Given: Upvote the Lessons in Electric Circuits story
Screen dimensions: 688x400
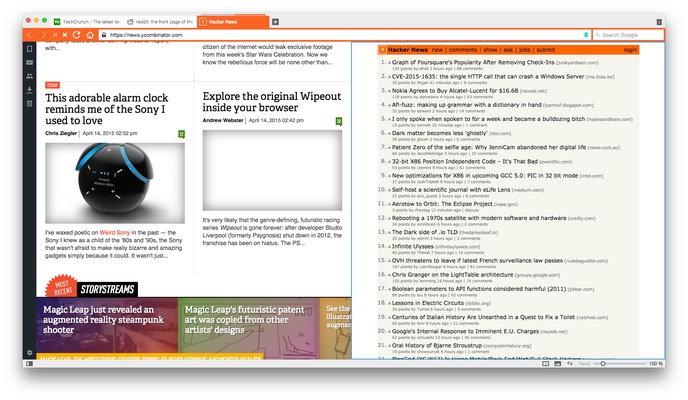Looking at the screenshot, I should click(389, 303).
